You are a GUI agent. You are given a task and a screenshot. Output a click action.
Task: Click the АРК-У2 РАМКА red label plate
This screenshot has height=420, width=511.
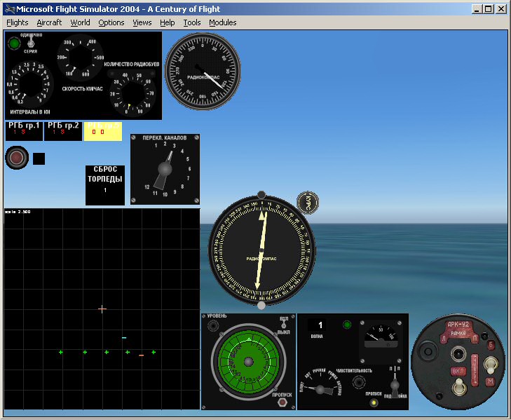(458, 328)
